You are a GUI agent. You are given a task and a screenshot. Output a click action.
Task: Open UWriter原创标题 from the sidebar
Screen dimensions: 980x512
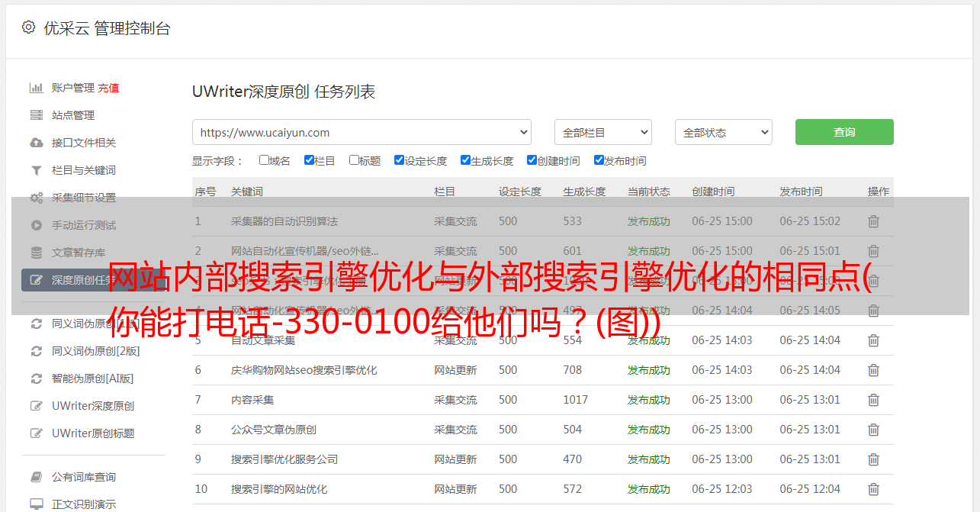point(93,433)
